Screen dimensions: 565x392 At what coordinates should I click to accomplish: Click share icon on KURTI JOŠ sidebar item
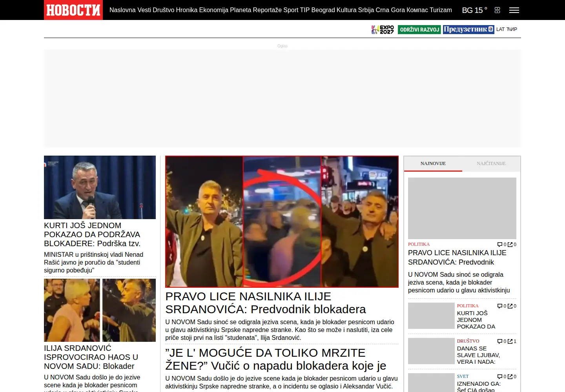[510, 306]
